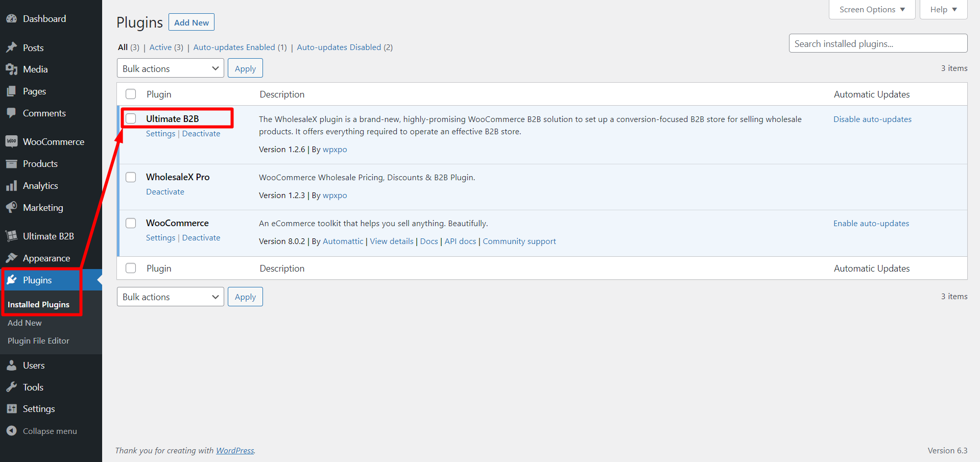Screen dimensions: 980x462
Task: Click the Products box icon
Action: [11, 164]
